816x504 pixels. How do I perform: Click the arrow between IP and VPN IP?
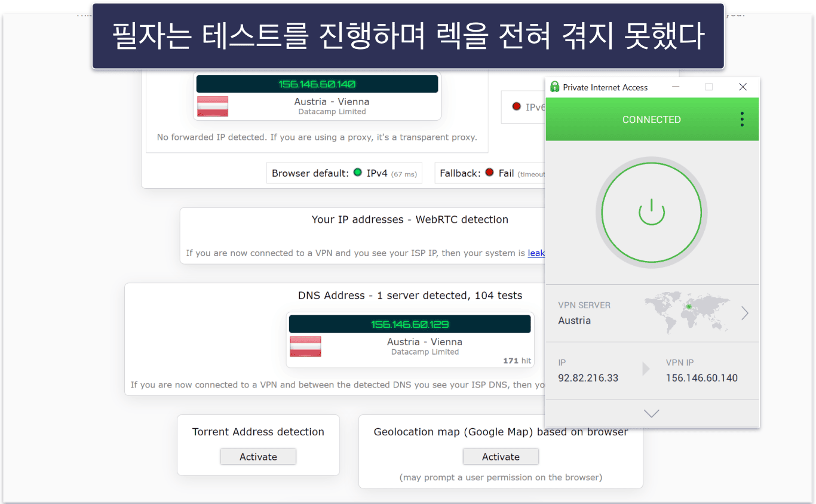tap(646, 369)
